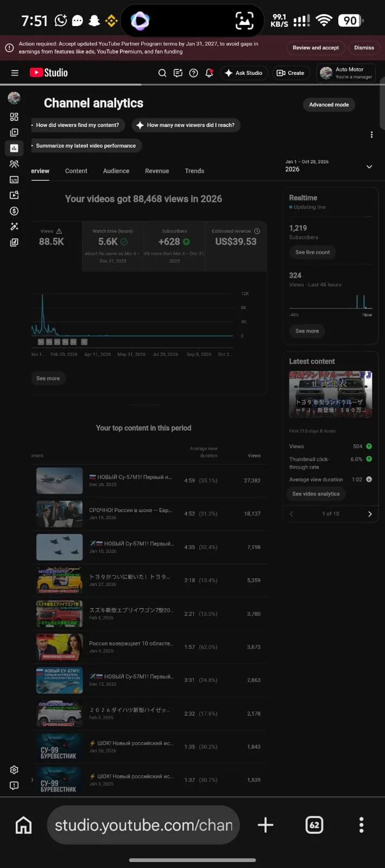Click See more under the Realtime card
This screenshot has width=385, height=868.
click(307, 331)
